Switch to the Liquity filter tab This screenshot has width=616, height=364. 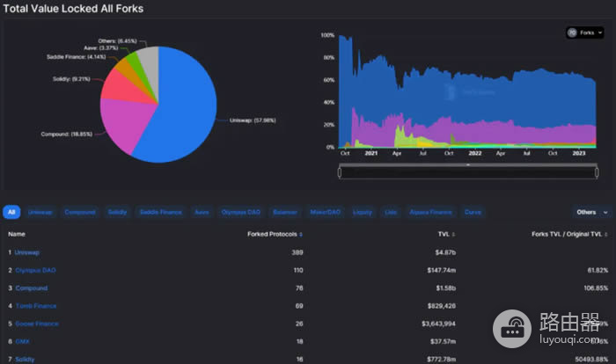tap(363, 212)
